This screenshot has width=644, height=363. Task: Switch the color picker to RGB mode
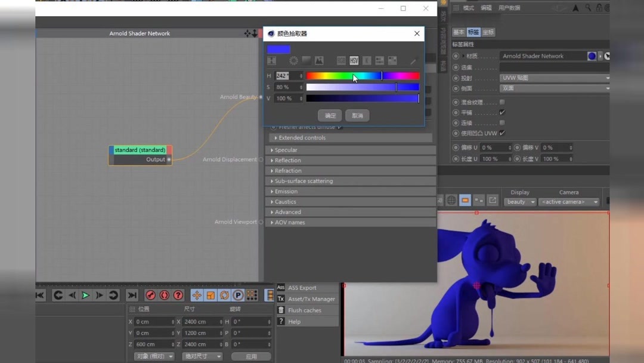pos(341,60)
